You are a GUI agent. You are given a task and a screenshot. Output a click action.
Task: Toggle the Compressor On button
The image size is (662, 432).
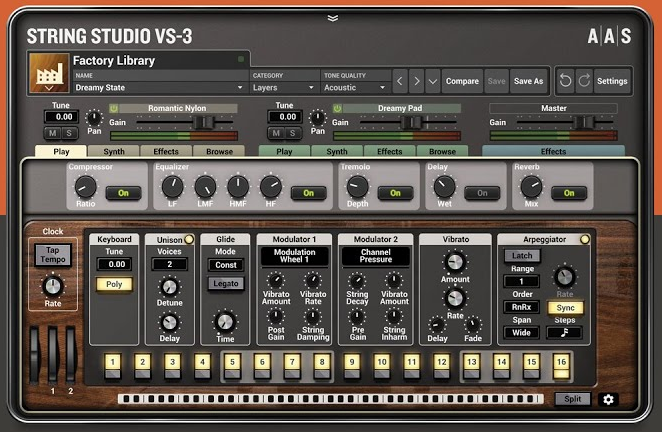pyautogui.click(x=123, y=193)
